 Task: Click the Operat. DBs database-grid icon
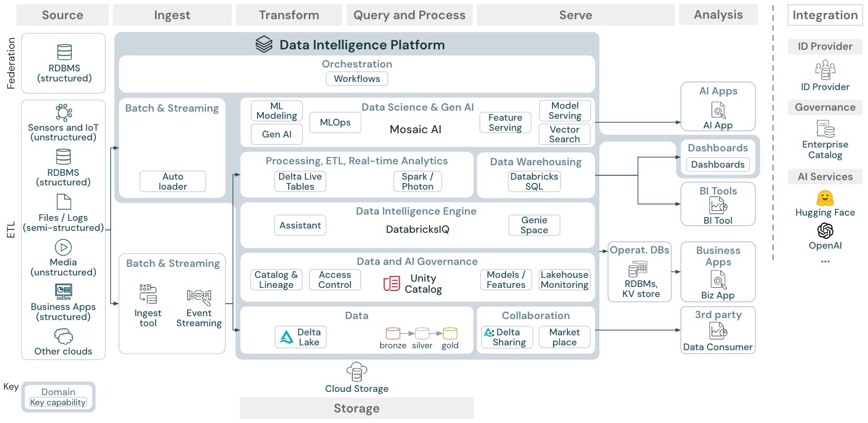coord(638,269)
